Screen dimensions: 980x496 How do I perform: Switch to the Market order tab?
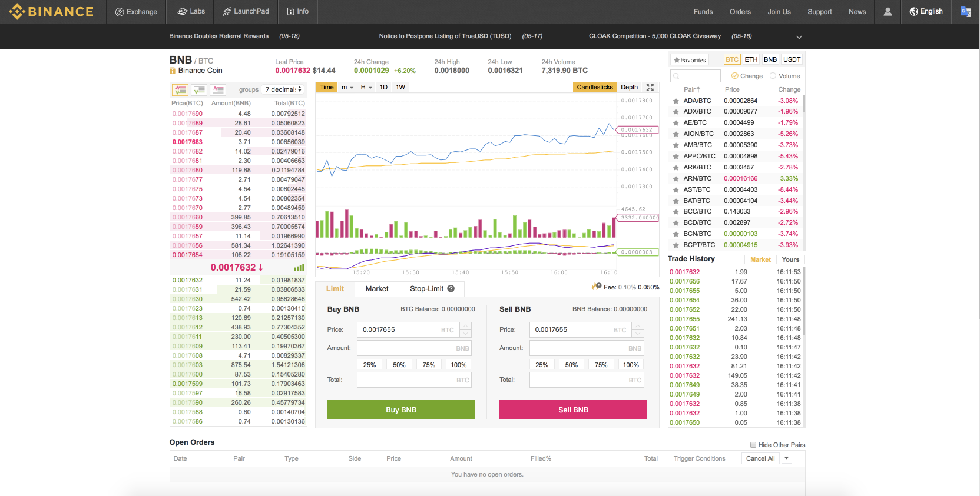(x=377, y=289)
